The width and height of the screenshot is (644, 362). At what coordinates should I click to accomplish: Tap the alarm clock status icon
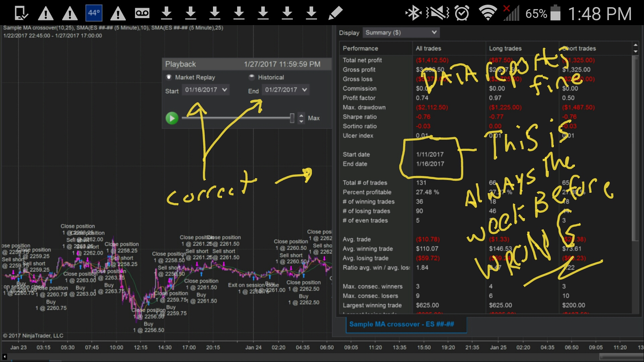(x=462, y=13)
